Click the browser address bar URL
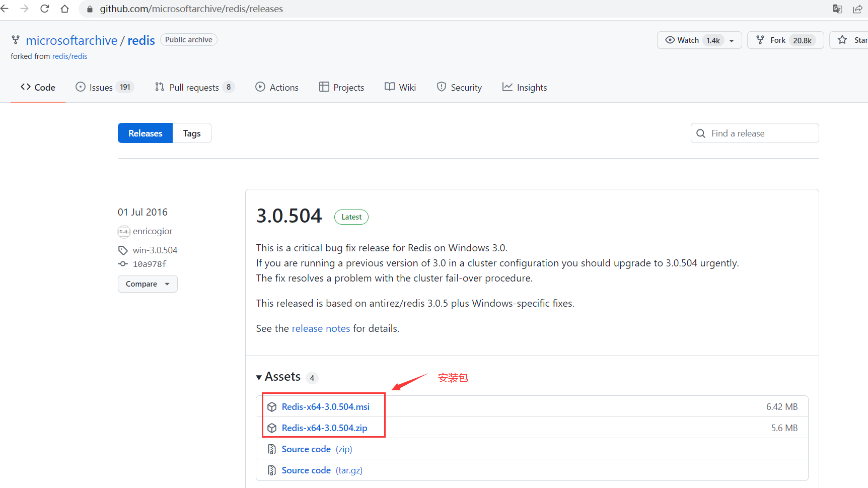This screenshot has height=488, width=868. coord(191,9)
